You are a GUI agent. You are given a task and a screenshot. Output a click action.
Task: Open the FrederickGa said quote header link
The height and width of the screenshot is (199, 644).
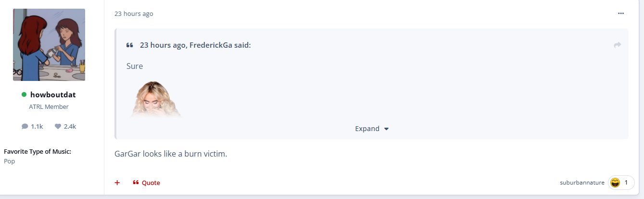tap(195, 45)
